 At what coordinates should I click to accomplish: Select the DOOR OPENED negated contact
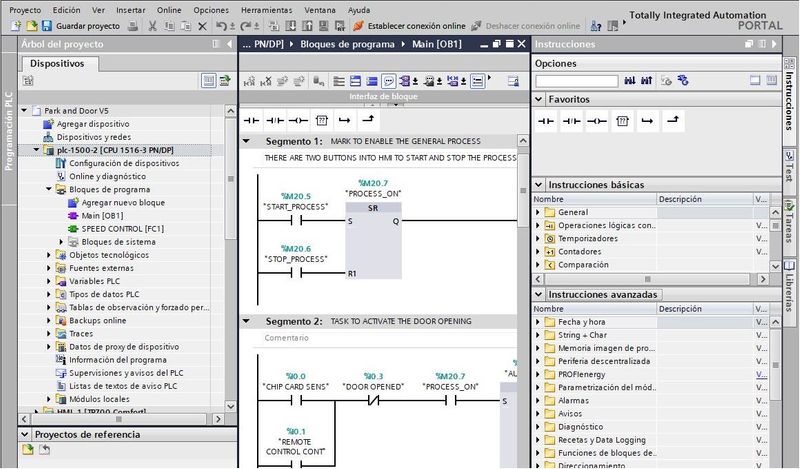(373, 399)
